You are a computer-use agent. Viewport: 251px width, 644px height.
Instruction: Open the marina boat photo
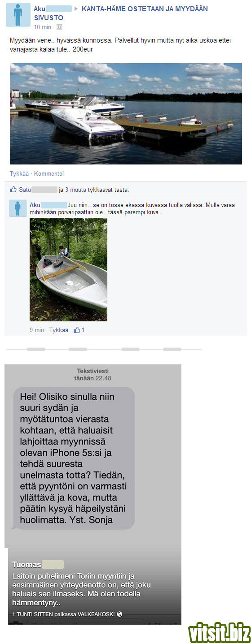pos(126,114)
